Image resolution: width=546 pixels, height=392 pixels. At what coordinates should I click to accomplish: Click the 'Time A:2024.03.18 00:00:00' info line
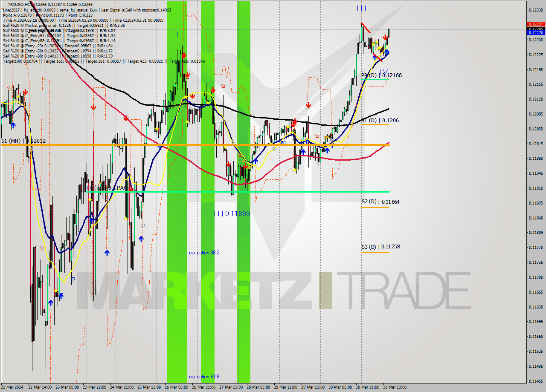click(83, 20)
